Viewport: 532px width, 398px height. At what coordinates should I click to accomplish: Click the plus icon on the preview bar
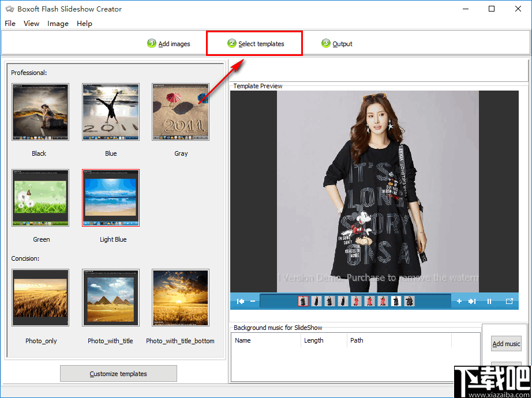tap(459, 301)
